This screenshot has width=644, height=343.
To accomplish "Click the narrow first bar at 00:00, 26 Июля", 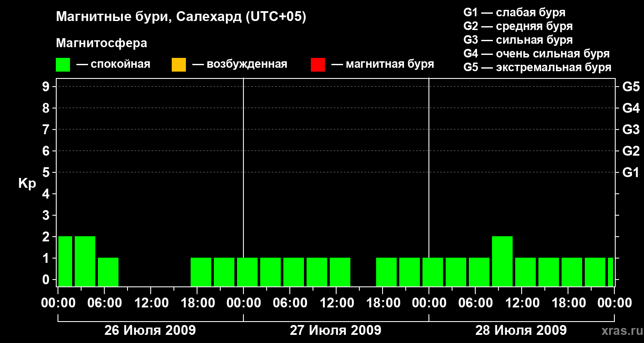I will click(65, 261).
